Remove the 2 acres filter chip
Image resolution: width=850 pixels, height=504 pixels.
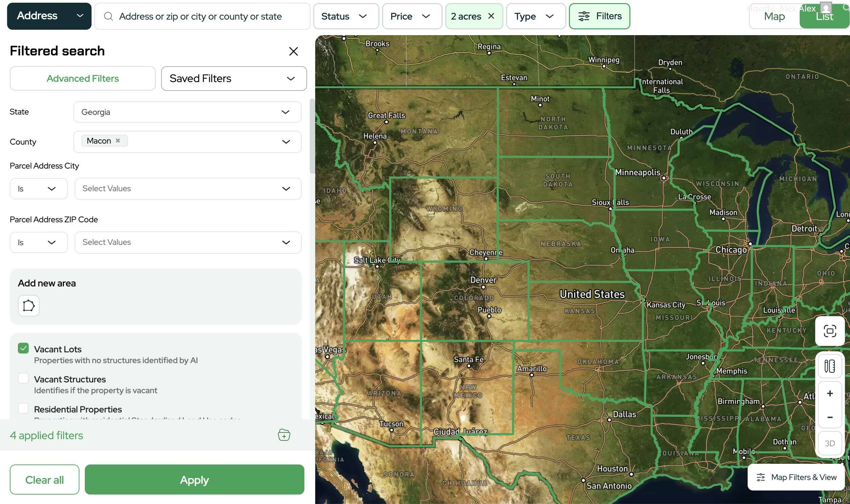tap(491, 16)
